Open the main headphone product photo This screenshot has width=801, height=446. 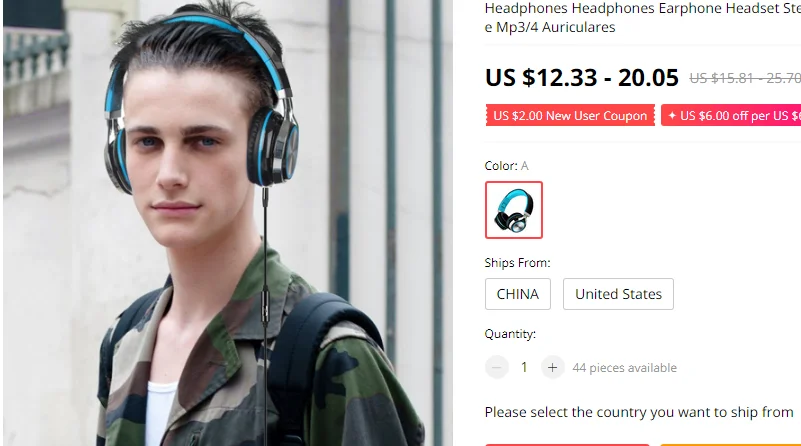228,223
